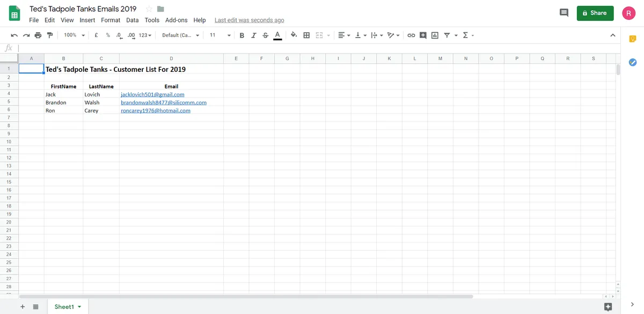Open vertical align dropdown
644x314 pixels.
coord(360,35)
